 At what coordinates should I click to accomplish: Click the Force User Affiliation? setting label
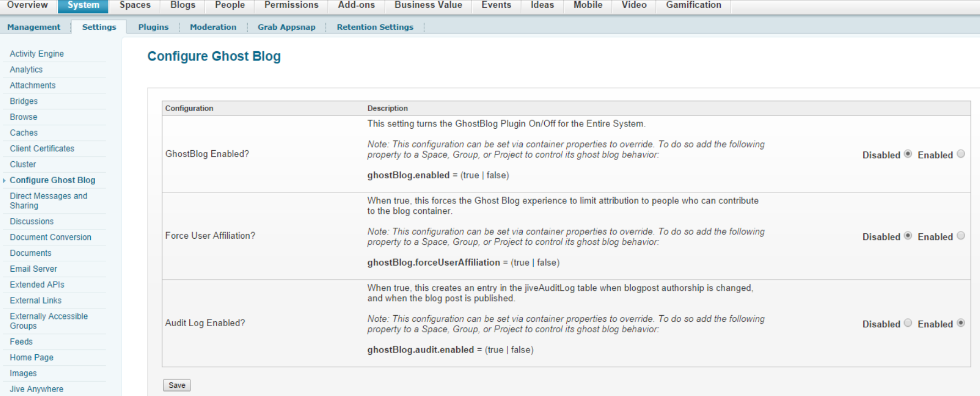coord(210,236)
